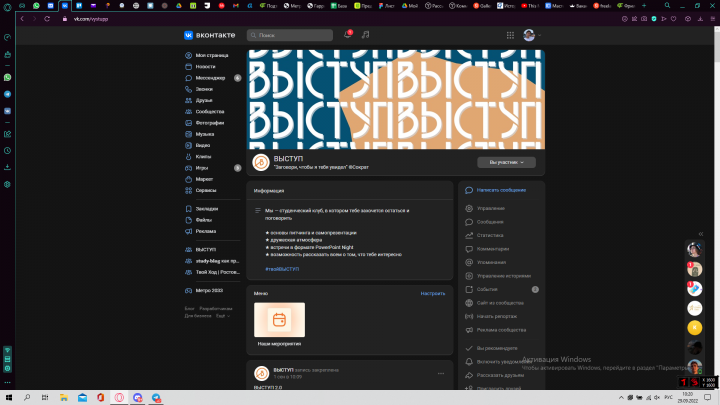Image resolution: width=720 pixels, height=405 pixels.
Task: Click Настроить link in Меню block
Action: coord(433,293)
